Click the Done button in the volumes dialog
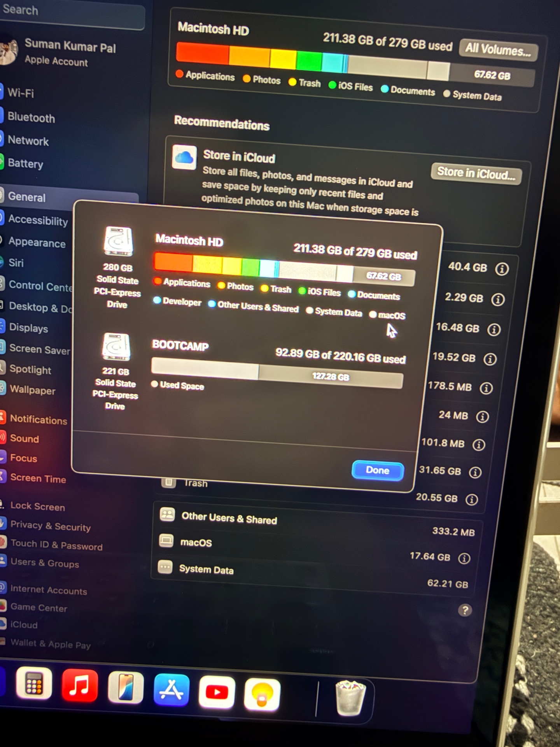This screenshot has width=560, height=747. point(378,470)
